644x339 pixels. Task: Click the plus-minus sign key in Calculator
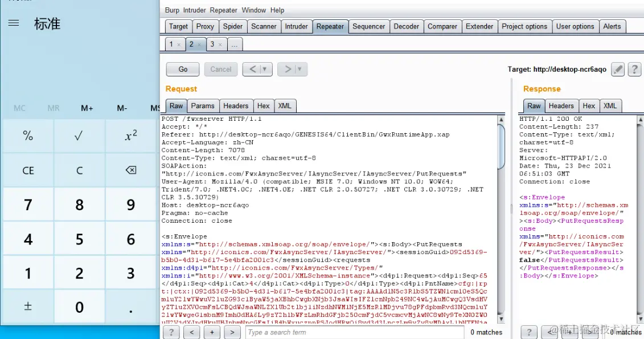click(x=28, y=307)
